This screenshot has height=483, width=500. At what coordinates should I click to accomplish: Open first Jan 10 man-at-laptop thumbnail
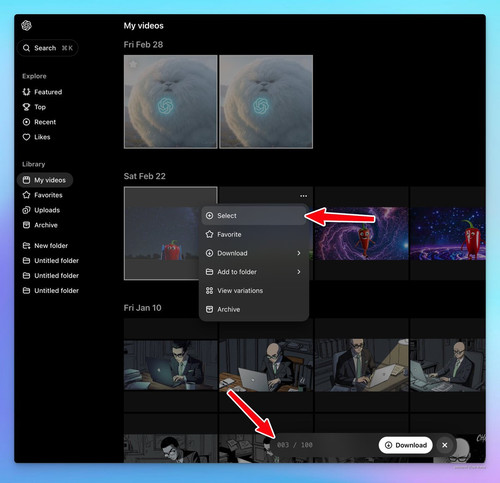pyautogui.click(x=170, y=365)
